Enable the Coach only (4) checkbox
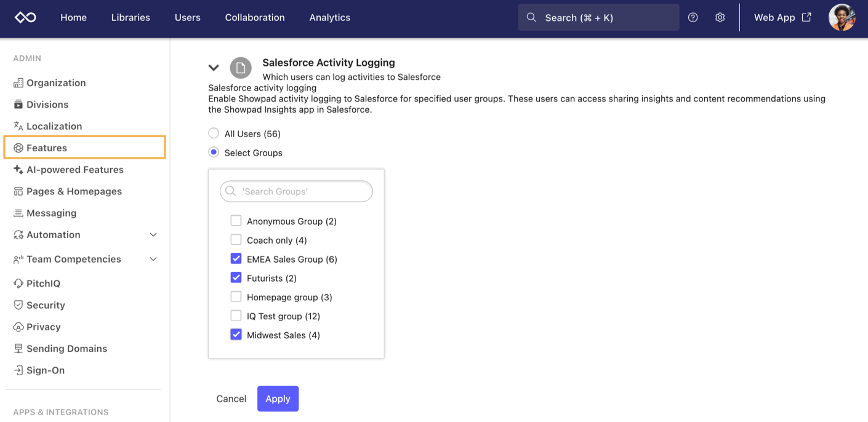868x422 pixels. 236,239
